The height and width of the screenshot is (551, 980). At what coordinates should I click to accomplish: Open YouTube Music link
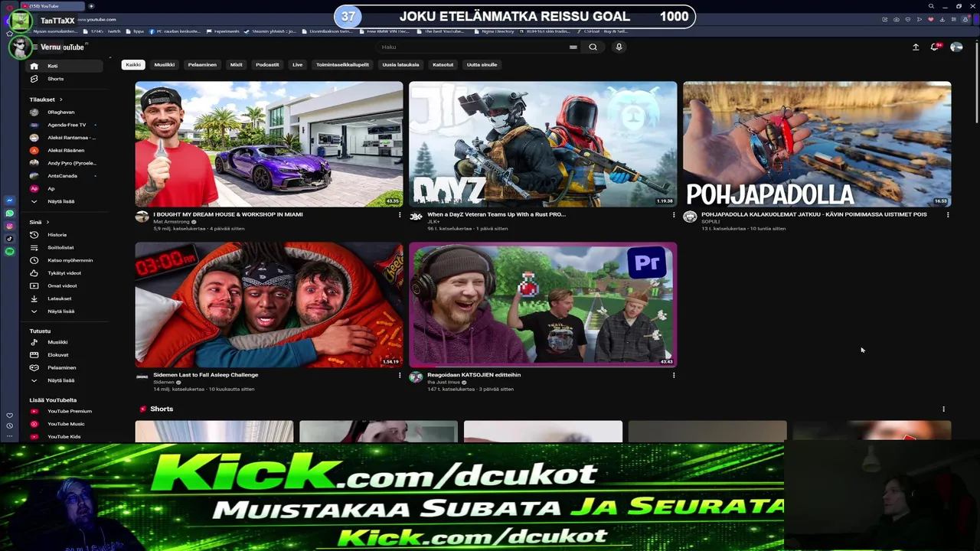click(x=65, y=424)
